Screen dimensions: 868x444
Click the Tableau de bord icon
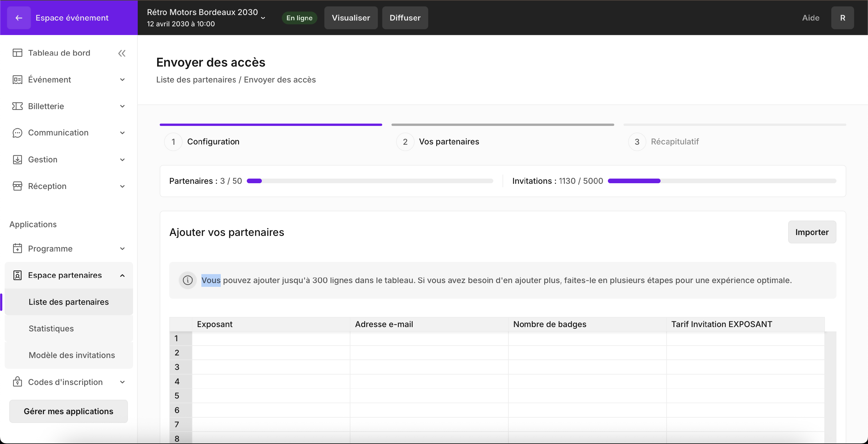point(17,53)
